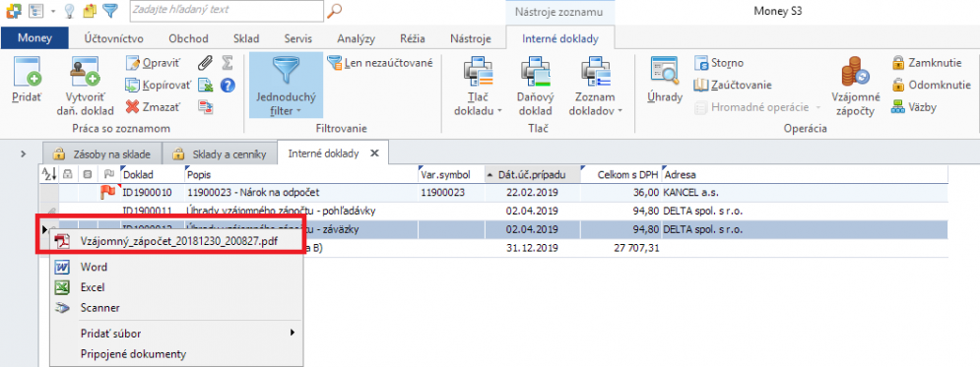The image size is (980, 367).
Task: Click the A-Z sort column icon
Action: coord(49,175)
